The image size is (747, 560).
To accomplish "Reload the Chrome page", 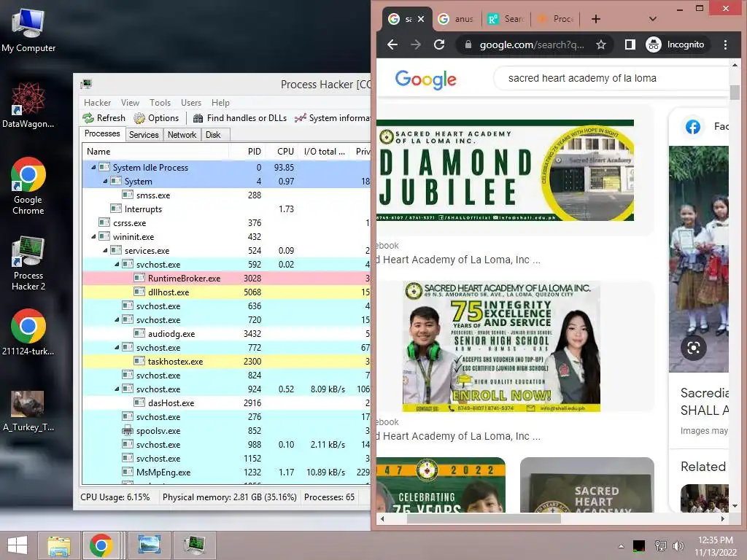I will [439, 44].
